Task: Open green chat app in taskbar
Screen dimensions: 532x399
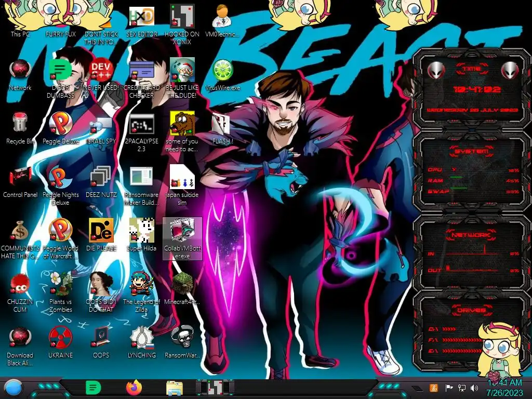Action: (94, 388)
